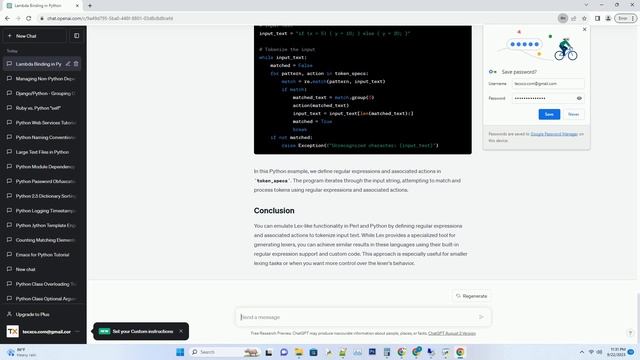
Task: Open the tab search chevron in title bar
Action: tap(586, 5)
